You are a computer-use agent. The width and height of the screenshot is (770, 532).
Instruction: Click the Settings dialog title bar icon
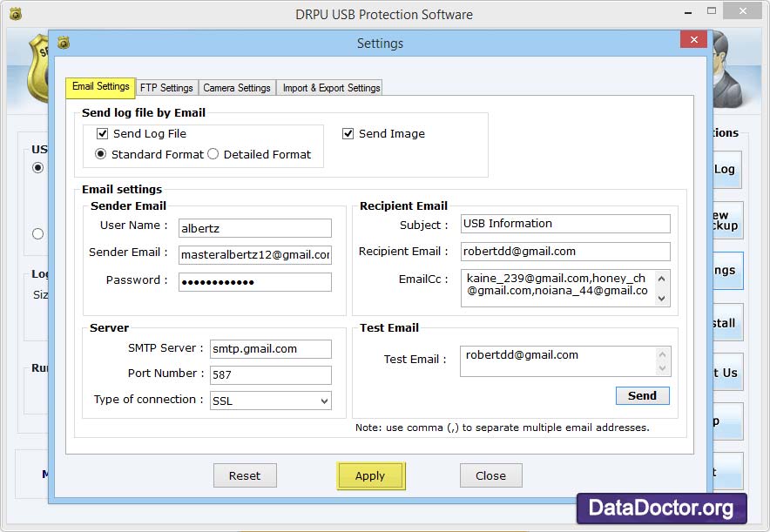coord(61,43)
